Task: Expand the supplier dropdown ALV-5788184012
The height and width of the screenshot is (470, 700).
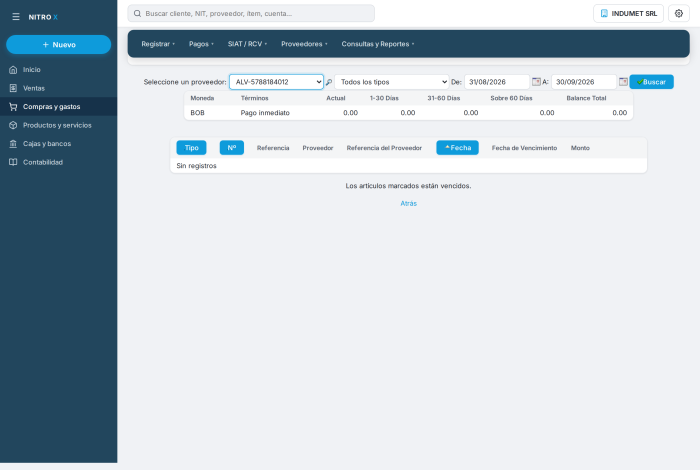Action: click(x=276, y=82)
